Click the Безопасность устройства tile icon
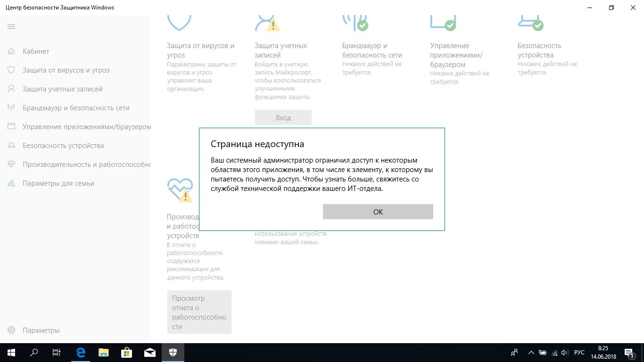The width and height of the screenshot is (644, 362). [x=531, y=22]
